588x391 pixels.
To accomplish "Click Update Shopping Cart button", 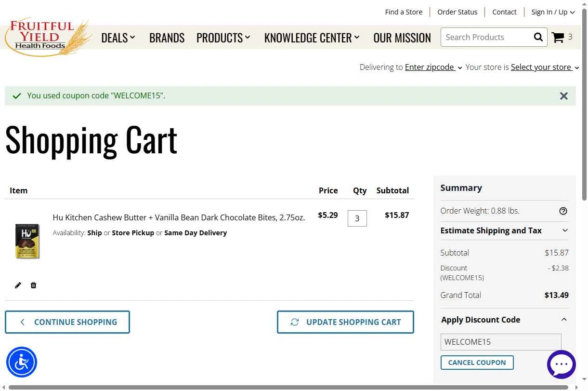I will tap(345, 322).
